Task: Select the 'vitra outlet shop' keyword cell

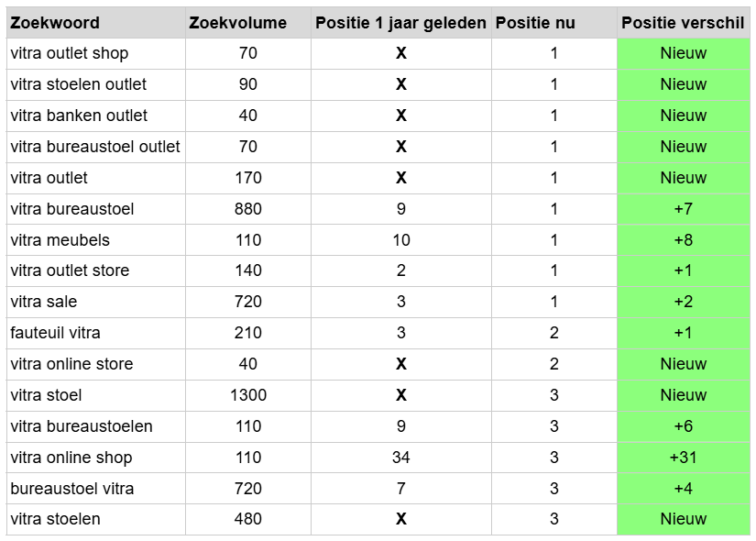Action: 70,53
